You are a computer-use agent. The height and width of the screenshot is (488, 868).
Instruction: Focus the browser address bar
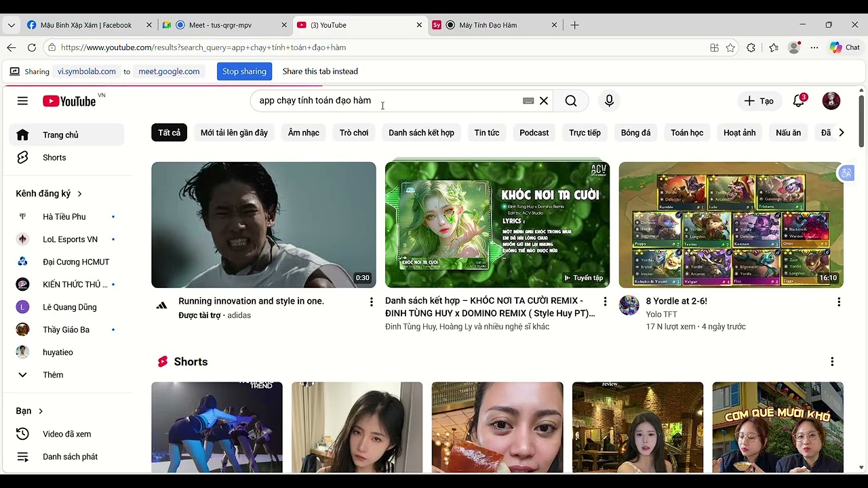coord(380,47)
